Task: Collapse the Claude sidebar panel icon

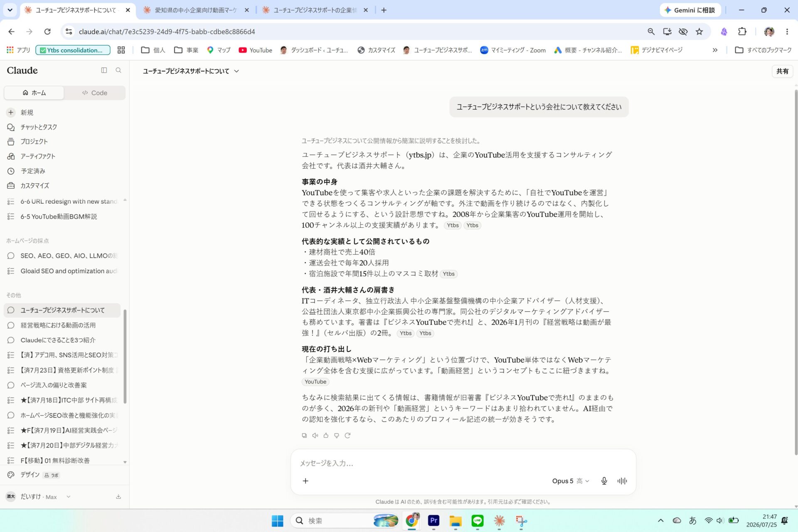Action: (x=104, y=71)
